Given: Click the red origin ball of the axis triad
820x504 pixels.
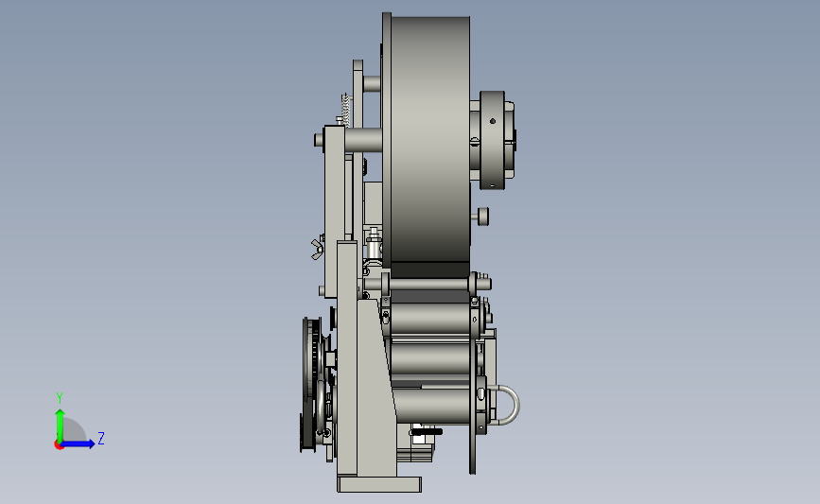Looking at the screenshot, I should point(59,445).
